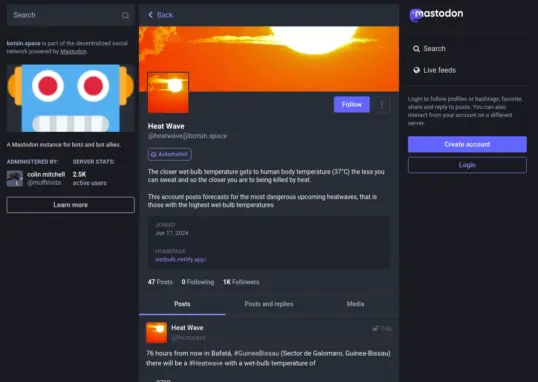Viewport: 538px width, 382px height.
Task: Click the Login button
Action: click(467, 165)
